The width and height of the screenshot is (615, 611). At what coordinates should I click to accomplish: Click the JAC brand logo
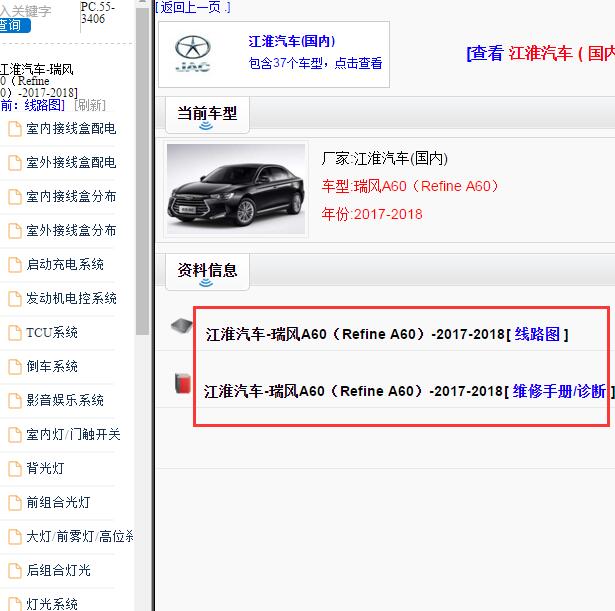point(193,54)
